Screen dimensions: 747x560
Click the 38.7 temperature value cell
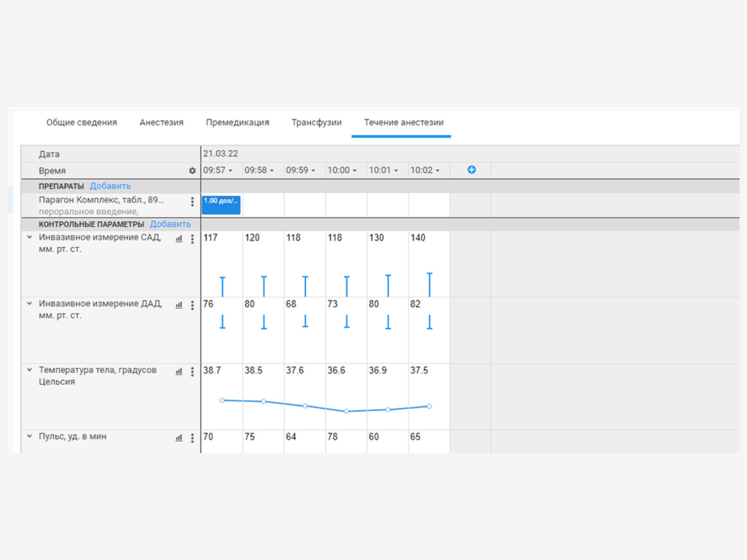(x=212, y=370)
